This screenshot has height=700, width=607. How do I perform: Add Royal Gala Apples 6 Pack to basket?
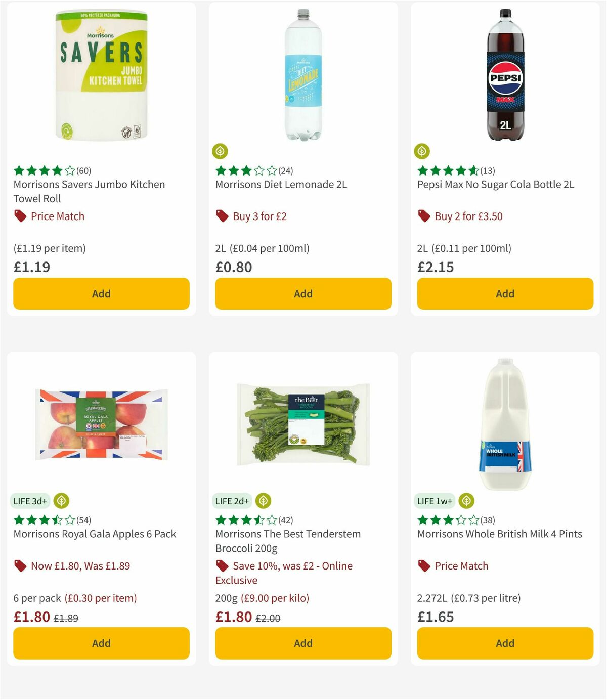[101, 643]
